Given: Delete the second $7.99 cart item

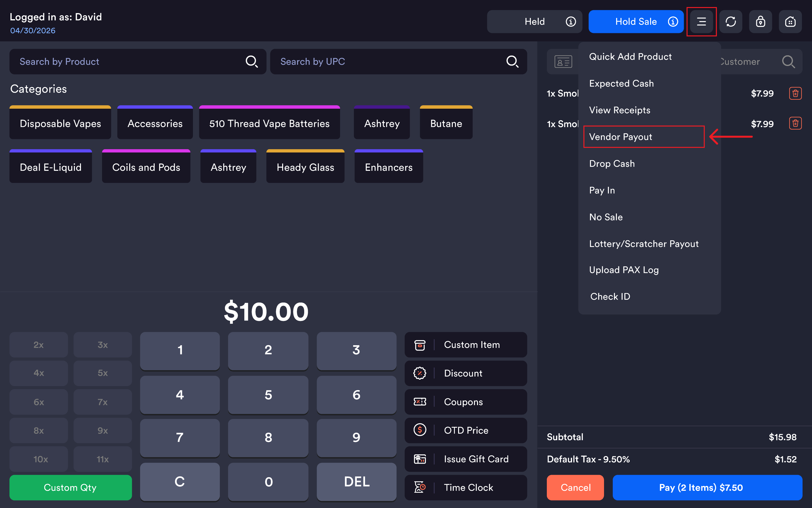Looking at the screenshot, I should [795, 123].
